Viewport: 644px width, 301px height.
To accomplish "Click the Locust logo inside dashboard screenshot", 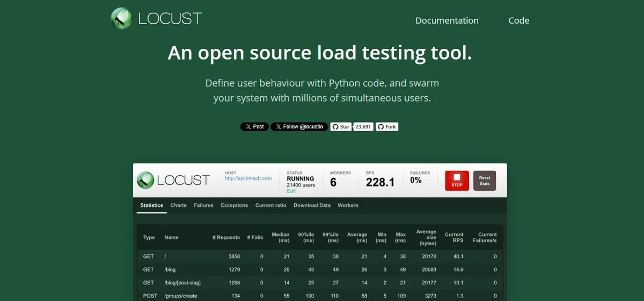I will (173, 180).
